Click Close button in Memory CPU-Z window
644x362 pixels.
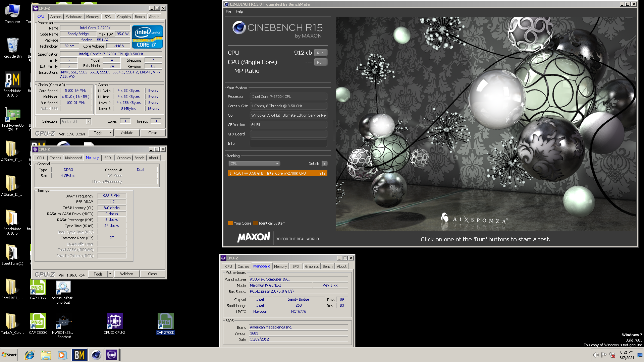(152, 274)
